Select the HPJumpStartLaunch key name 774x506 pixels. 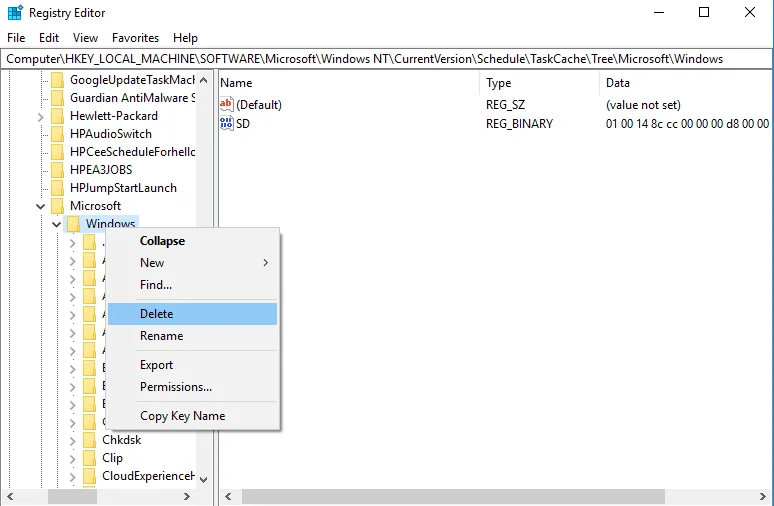[x=123, y=188]
